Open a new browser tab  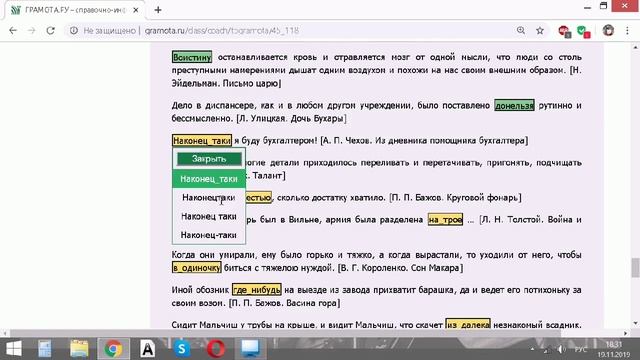(158, 10)
